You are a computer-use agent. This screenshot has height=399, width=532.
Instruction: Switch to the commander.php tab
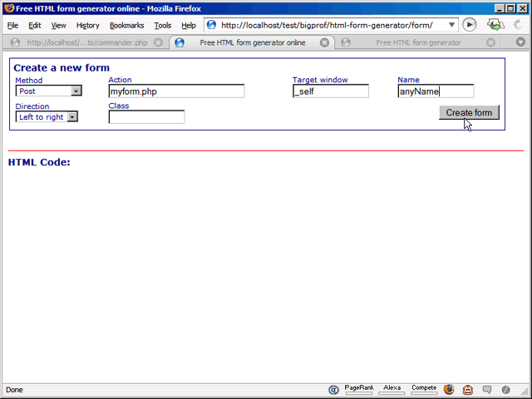[87, 42]
